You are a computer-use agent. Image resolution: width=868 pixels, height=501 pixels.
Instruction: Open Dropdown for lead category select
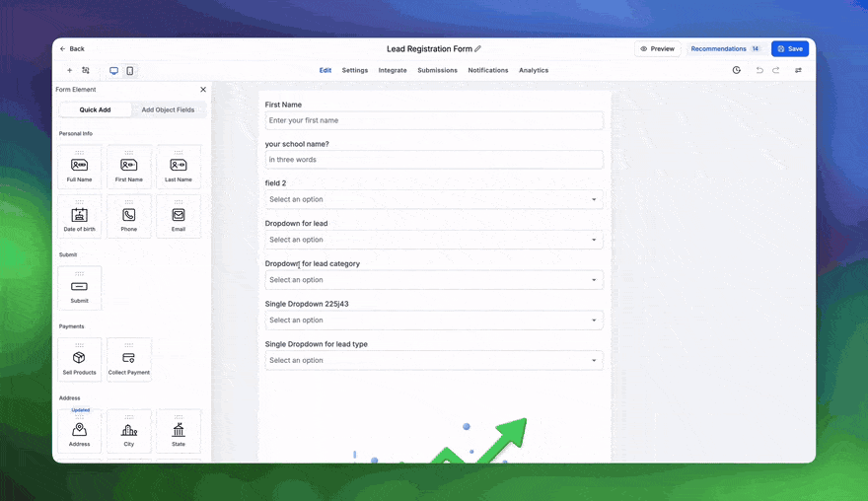[x=434, y=280]
